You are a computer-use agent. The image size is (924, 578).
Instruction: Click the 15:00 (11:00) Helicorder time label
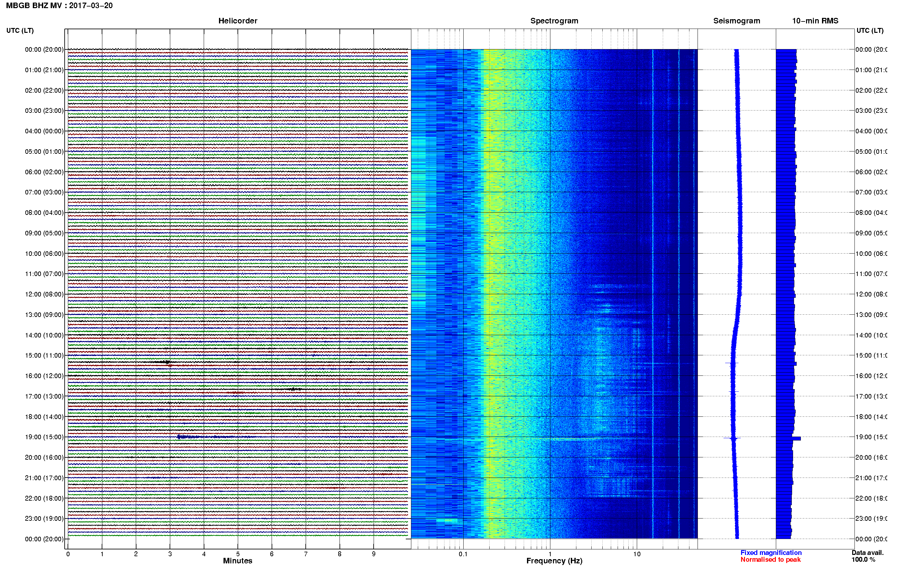point(44,356)
